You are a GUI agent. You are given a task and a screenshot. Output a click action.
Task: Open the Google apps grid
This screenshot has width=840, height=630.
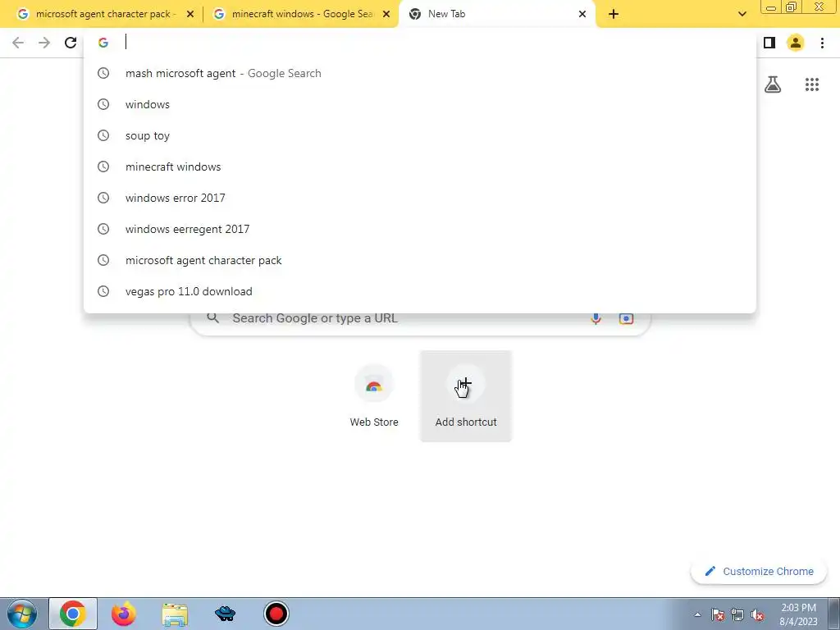(x=812, y=84)
